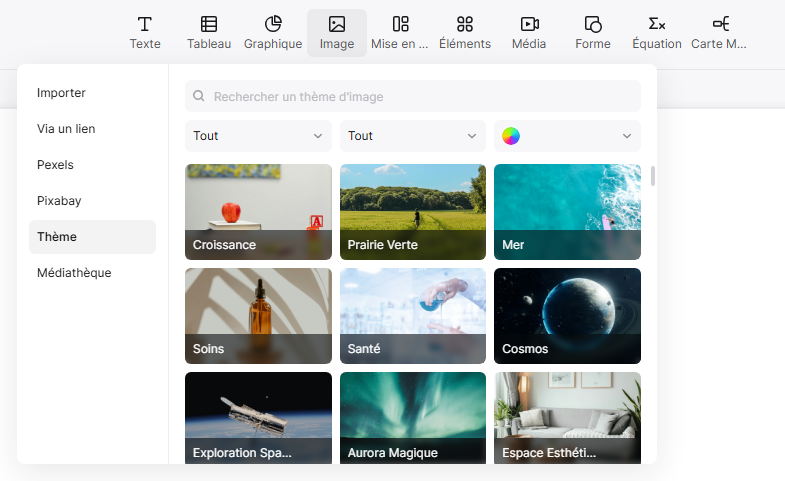Choose the Croissance theme thumbnail
785x481 pixels.
[258, 212]
